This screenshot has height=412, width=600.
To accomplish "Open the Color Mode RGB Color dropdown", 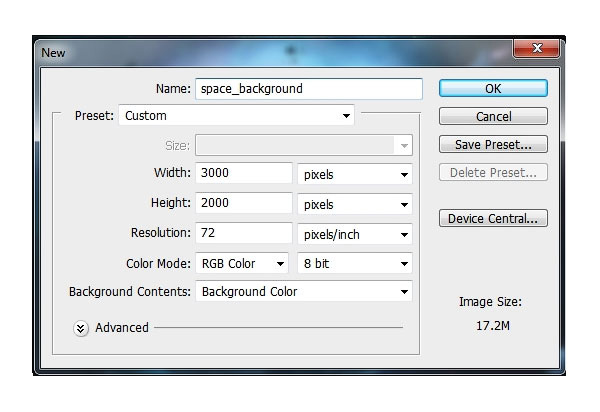I will tap(243, 264).
